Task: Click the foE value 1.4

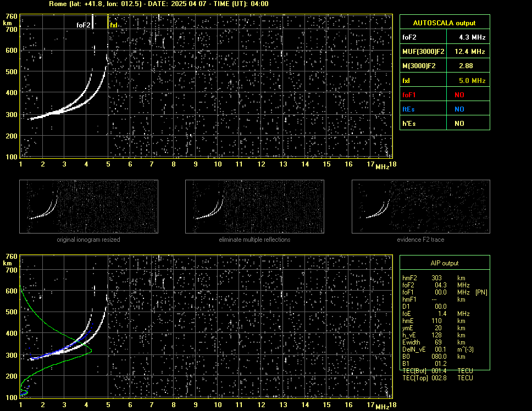Action: click(x=442, y=314)
